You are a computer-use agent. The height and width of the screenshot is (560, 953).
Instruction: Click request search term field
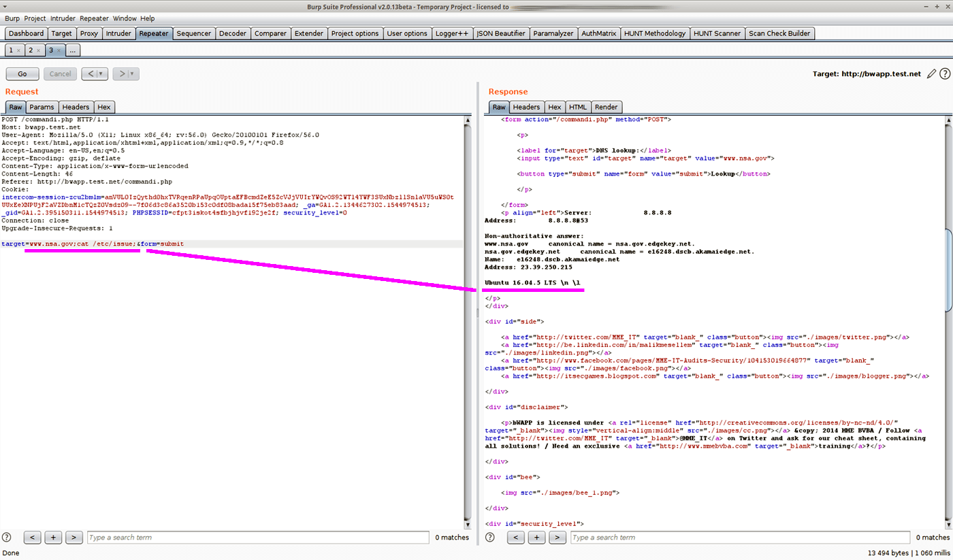pos(257,538)
